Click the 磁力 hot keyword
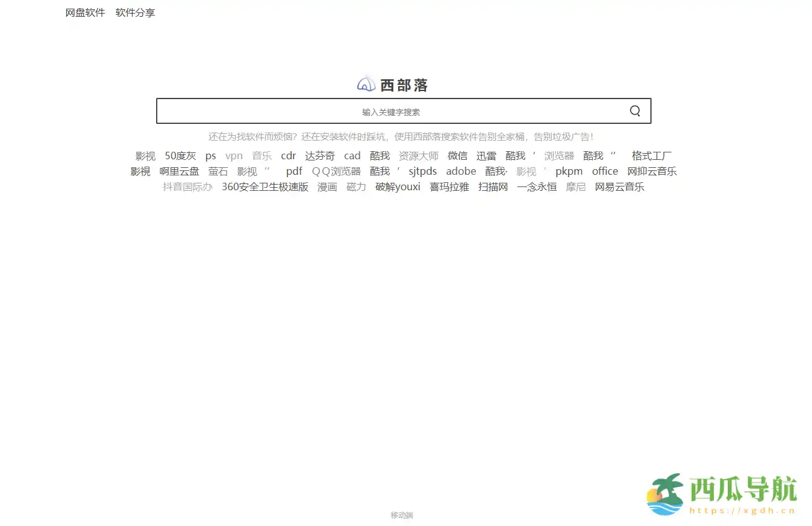 point(356,186)
